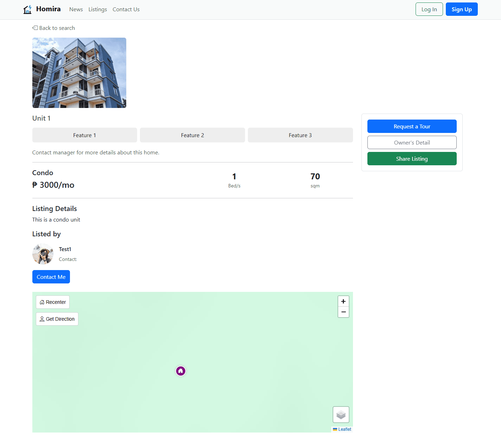Select the Feature 2 pill
This screenshot has width=501, height=448.
[x=192, y=135]
